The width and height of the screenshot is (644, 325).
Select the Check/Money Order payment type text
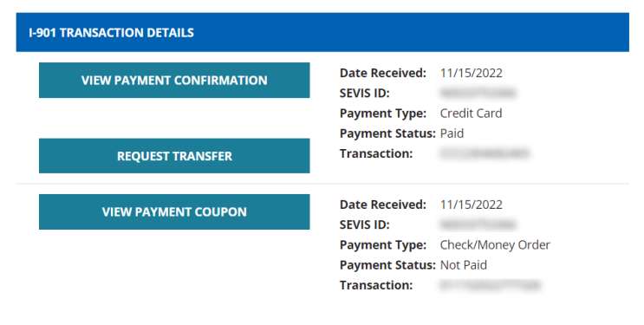coord(495,245)
